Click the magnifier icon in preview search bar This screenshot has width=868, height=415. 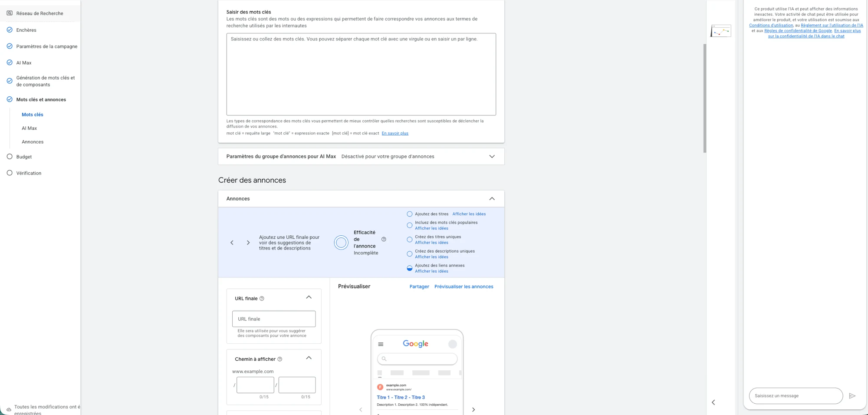click(384, 359)
